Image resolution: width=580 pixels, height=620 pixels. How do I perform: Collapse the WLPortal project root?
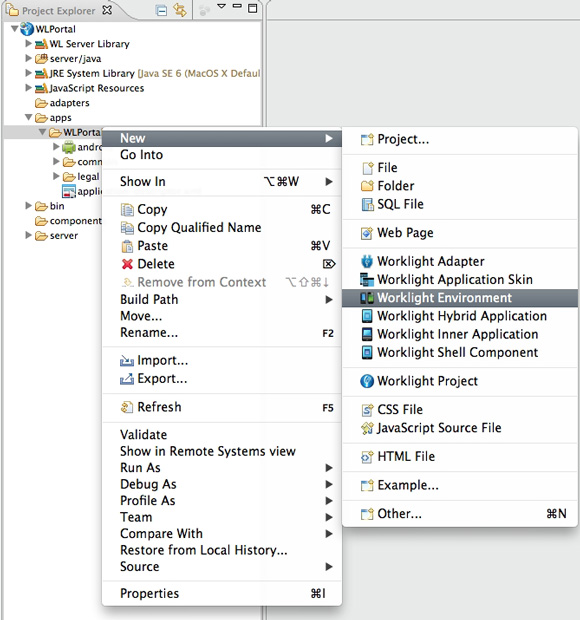(x=14, y=28)
